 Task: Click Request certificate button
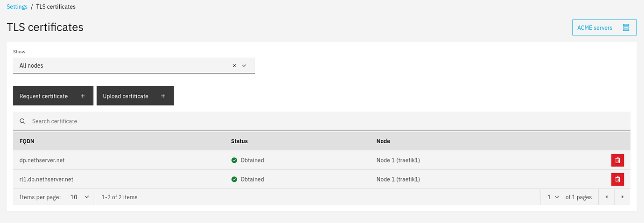click(x=53, y=96)
